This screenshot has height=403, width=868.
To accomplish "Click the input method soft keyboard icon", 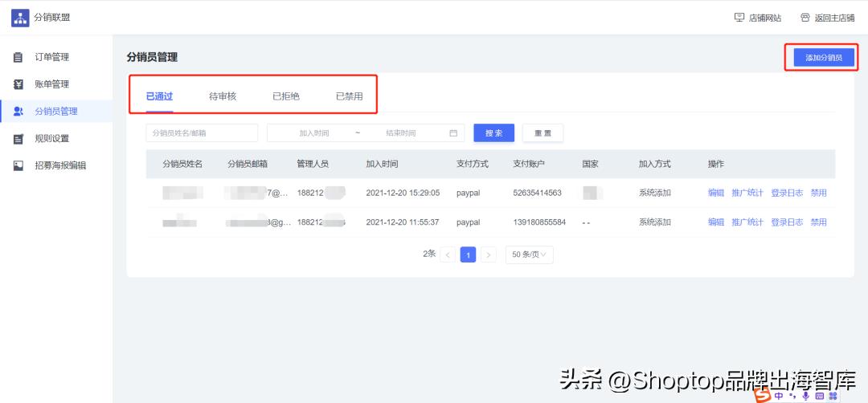I will 819,396.
